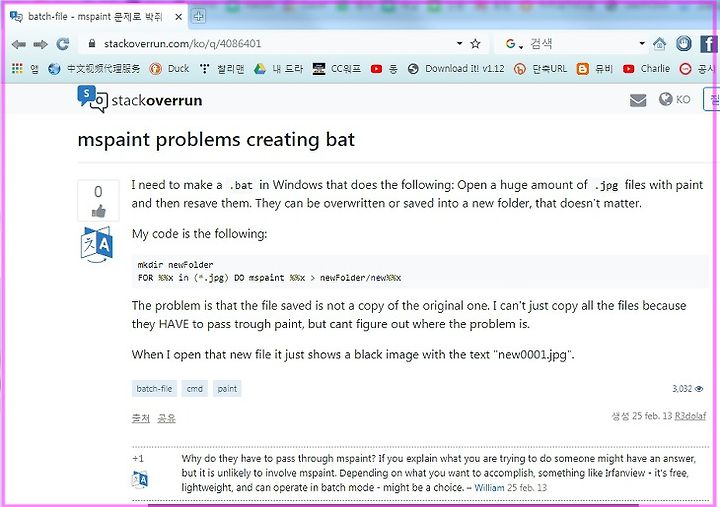The width and height of the screenshot is (720, 507).
Task: Open the 철리맨 bookmark
Action: (222, 69)
